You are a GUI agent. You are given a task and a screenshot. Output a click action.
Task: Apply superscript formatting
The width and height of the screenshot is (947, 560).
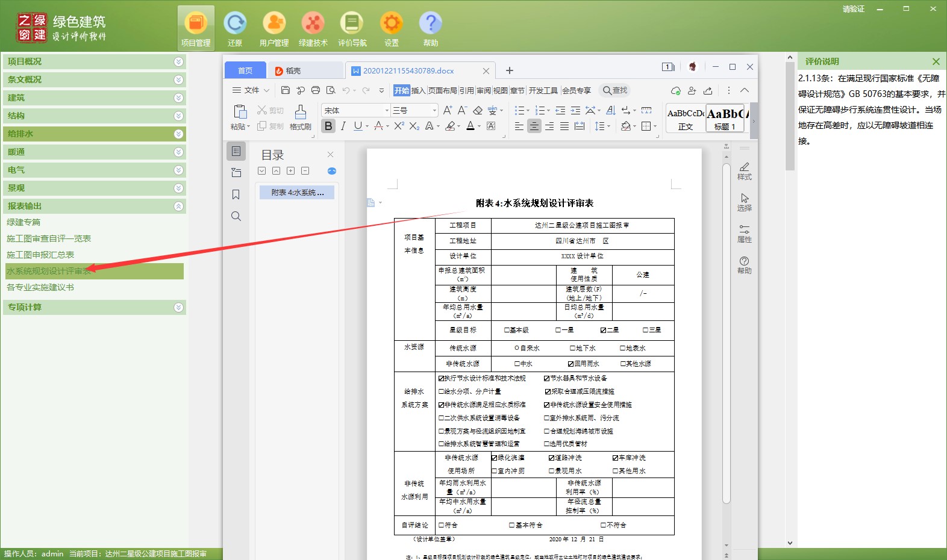[x=399, y=126]
